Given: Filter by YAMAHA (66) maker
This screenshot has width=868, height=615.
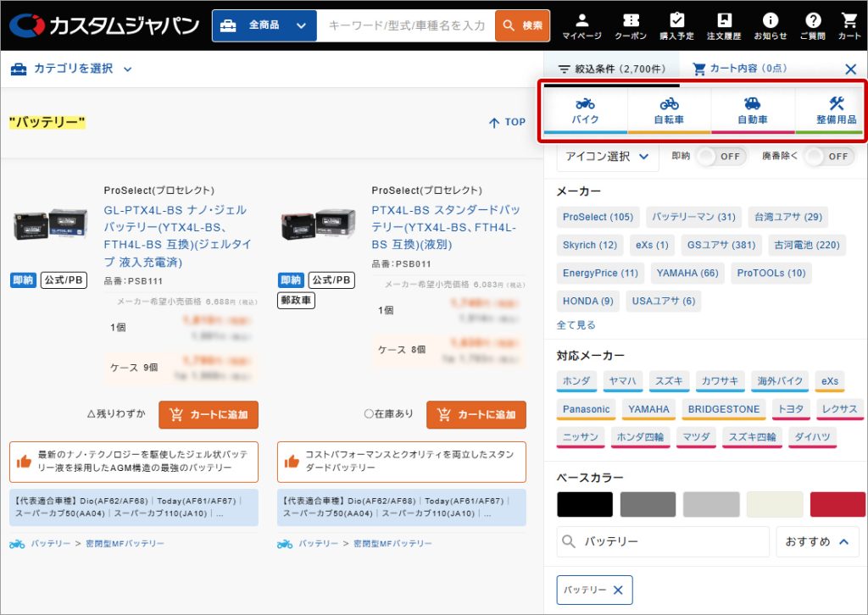Looking at the screenshot, I should (x=687, y=274).
